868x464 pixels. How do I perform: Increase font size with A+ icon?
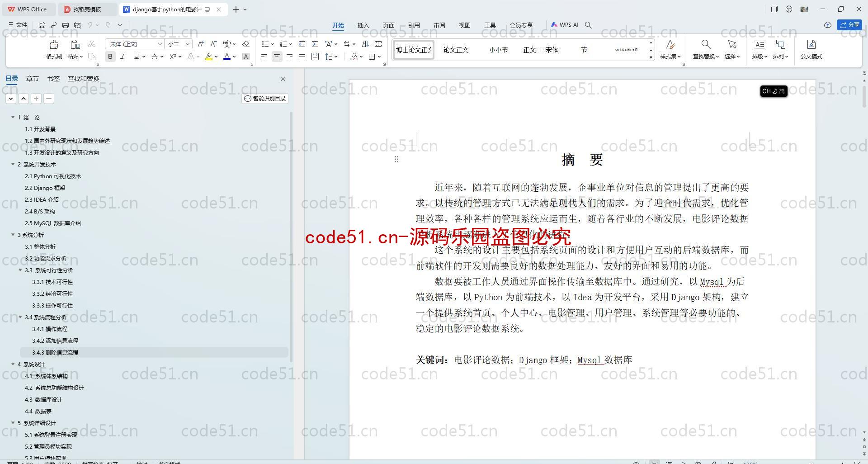pyautogui.click(x=201, y=44)
